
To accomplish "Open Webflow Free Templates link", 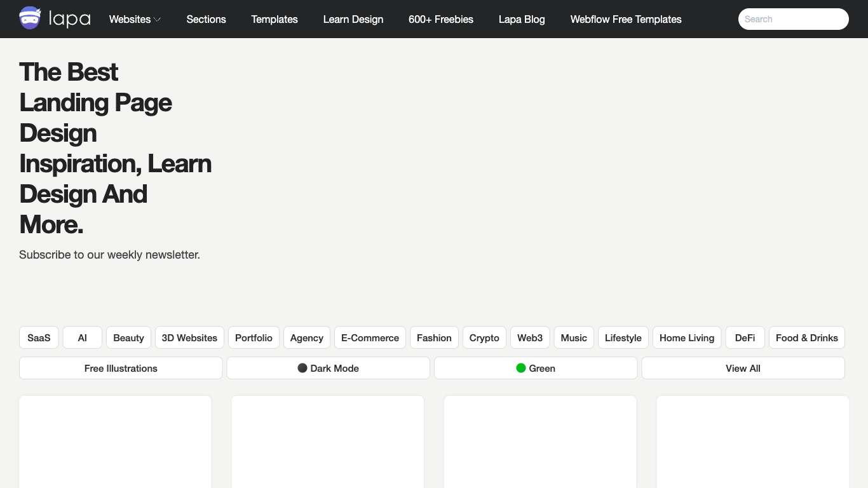I will point(625,19).
